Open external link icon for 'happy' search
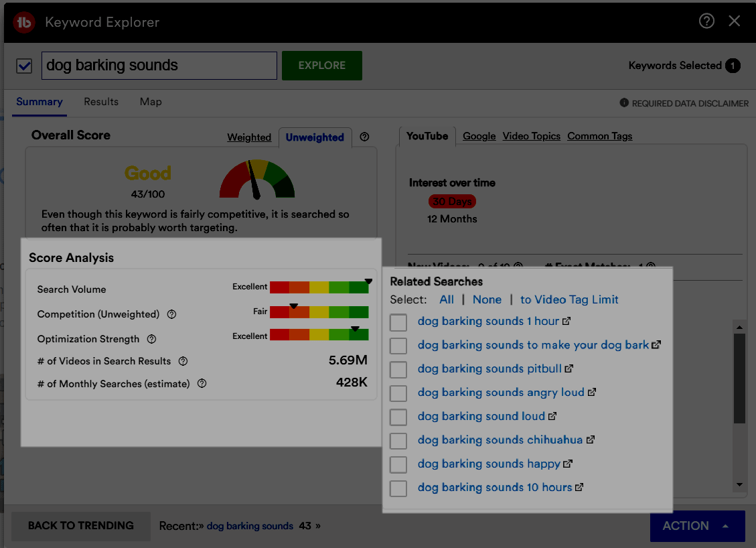The image size is (756, 548). [567, 464]
